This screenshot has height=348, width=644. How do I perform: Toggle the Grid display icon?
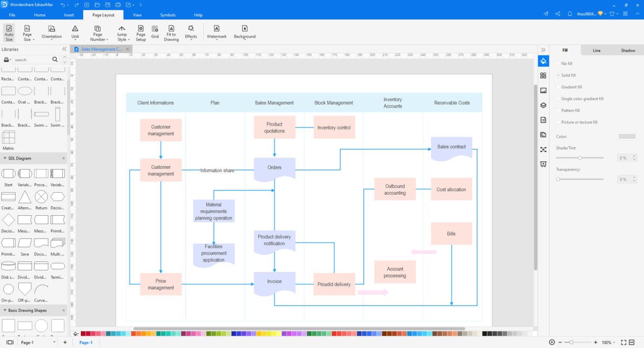(155, 32)
